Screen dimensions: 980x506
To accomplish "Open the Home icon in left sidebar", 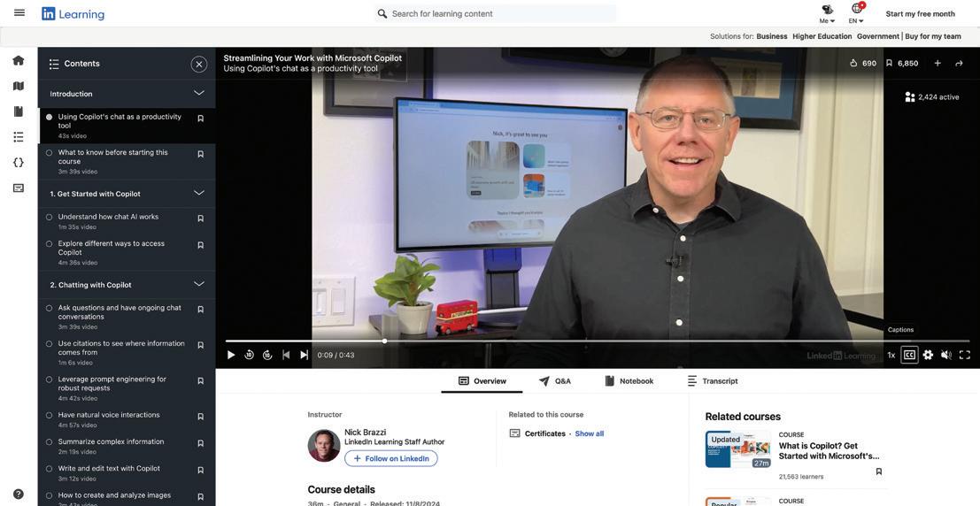I will click(18, 60).
